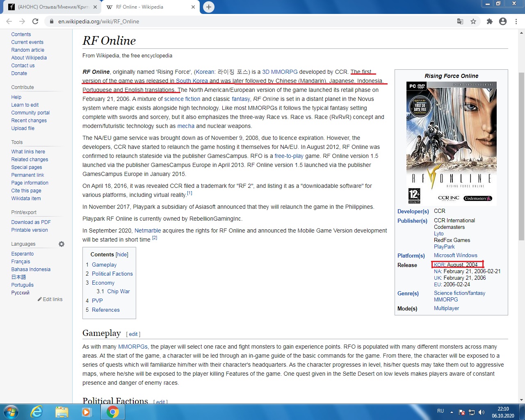This screenshot has width=525, height=420.
Task: Launch Internet Explorer from the taskbar
Action: tap(37, 412)
